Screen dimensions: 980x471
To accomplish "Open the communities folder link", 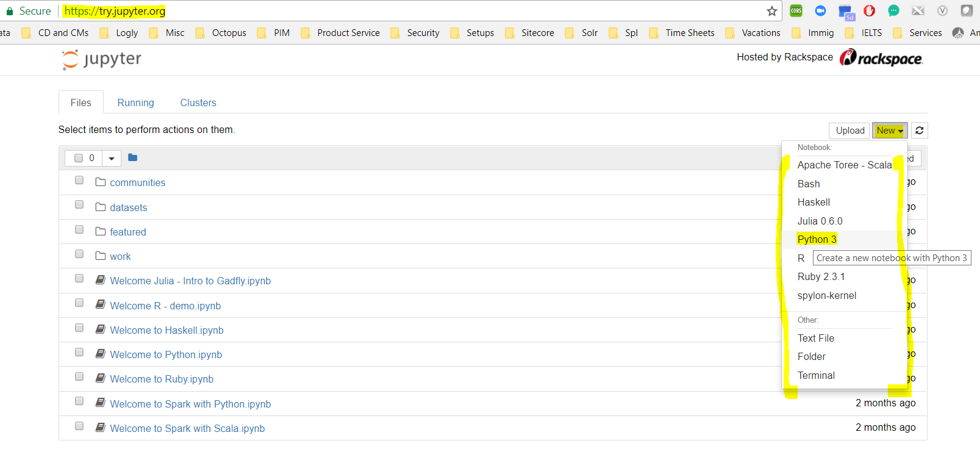I will pyautogui.click(x=137, y=182).
